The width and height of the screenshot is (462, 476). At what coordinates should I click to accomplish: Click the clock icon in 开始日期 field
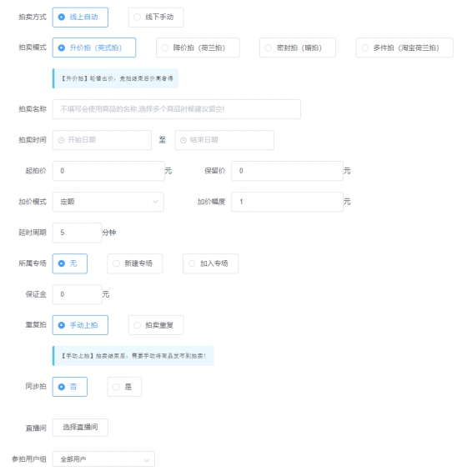[61, 140]
